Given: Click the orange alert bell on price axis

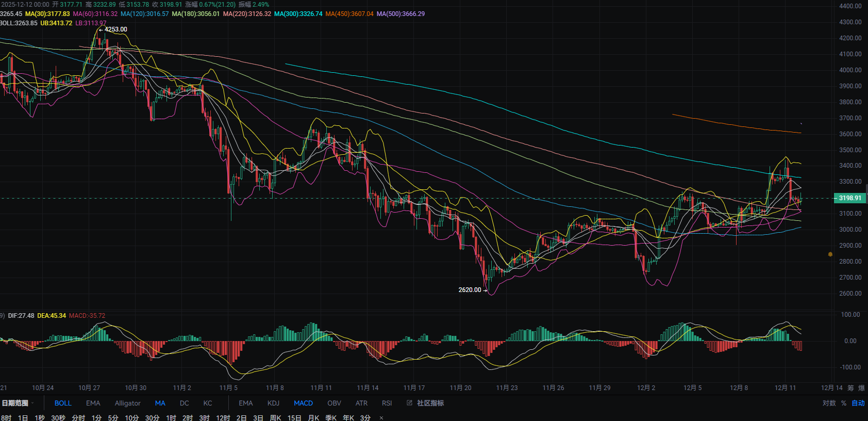Looking at the screenshot, I should 830,254.
